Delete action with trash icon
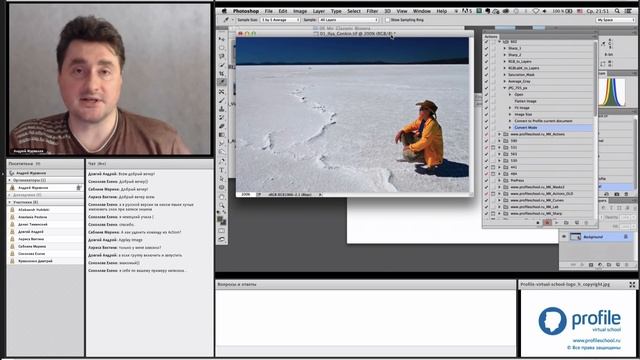Image resolution: width=640 pixels, height=360 pixels. [586, 223]
